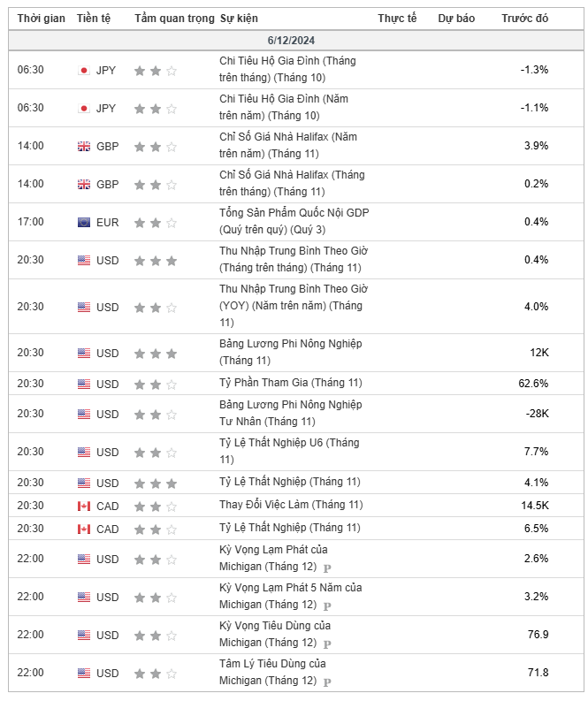Click the EU flag icon in the 17:00 row
Screen dimensions: 588x701
point(84,223)
